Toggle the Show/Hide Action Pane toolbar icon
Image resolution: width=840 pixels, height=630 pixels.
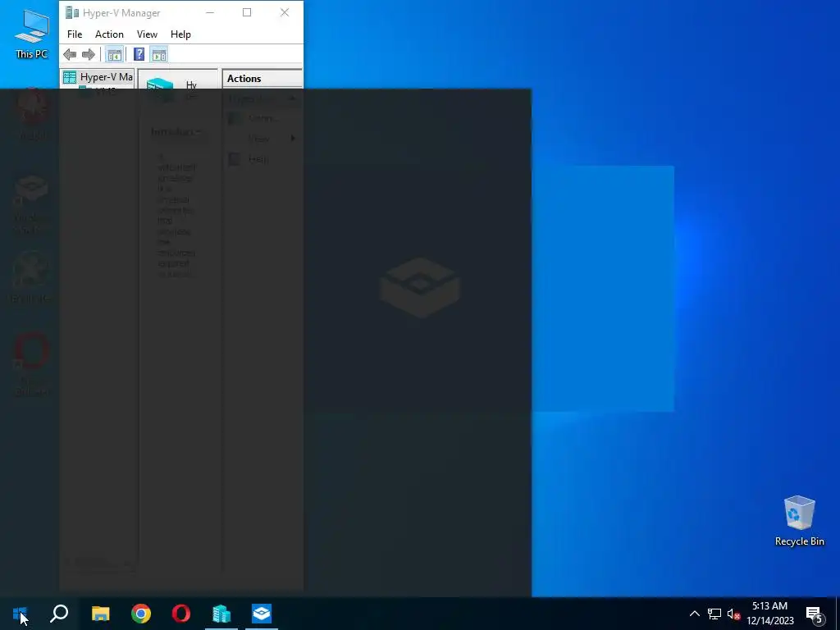click(159, 54)
